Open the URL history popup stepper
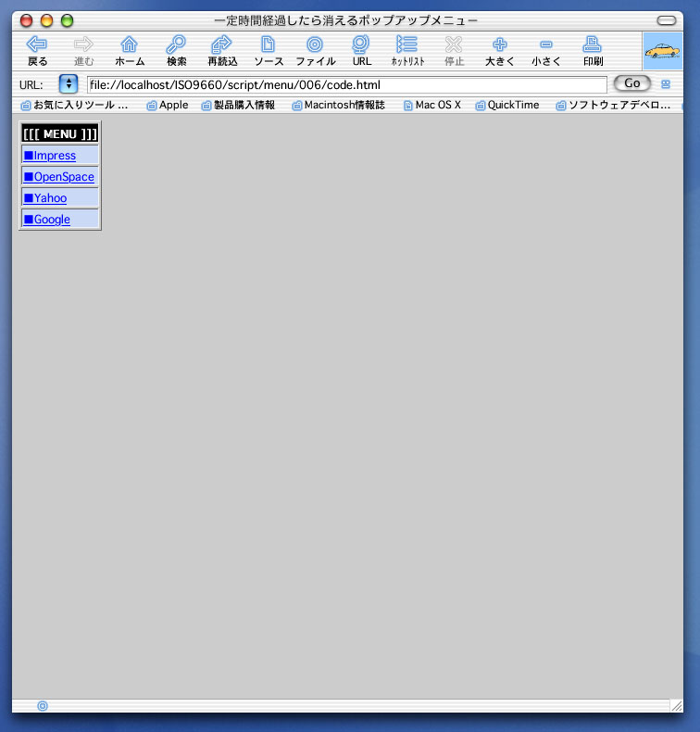 [69, 84]
